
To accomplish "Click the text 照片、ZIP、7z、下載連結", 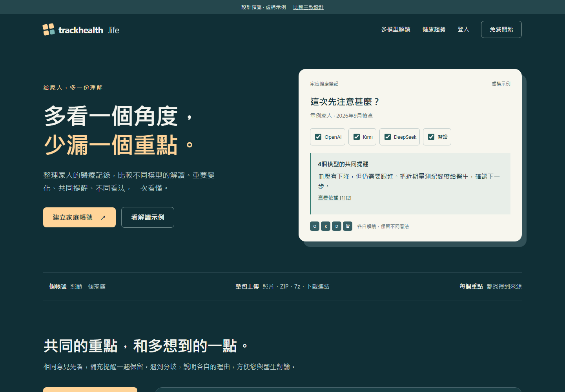I will click(296, 287).
